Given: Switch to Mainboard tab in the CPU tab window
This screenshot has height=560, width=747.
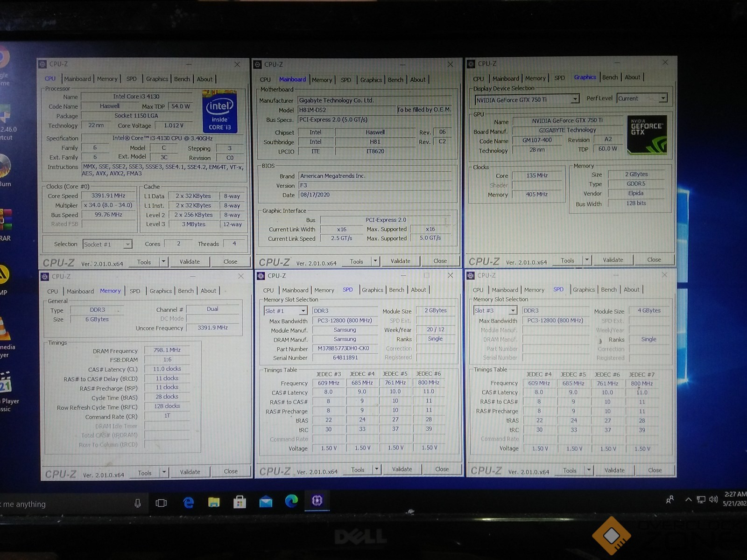Looking at the screenshot, I should [78, 79].
